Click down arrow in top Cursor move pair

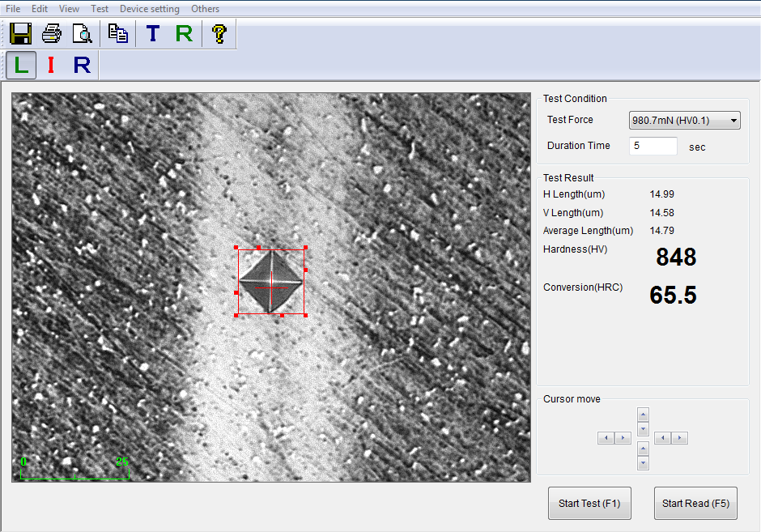pyautogui.click(x=643, y=429)
